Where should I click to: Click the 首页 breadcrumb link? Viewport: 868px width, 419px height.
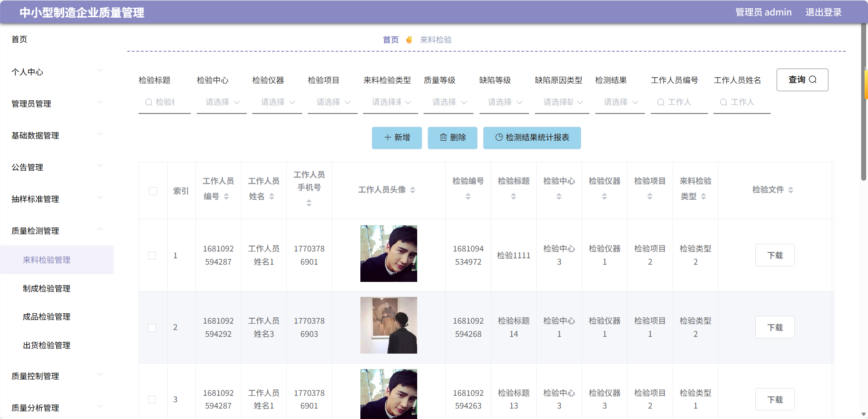click(x=391, y=39)
